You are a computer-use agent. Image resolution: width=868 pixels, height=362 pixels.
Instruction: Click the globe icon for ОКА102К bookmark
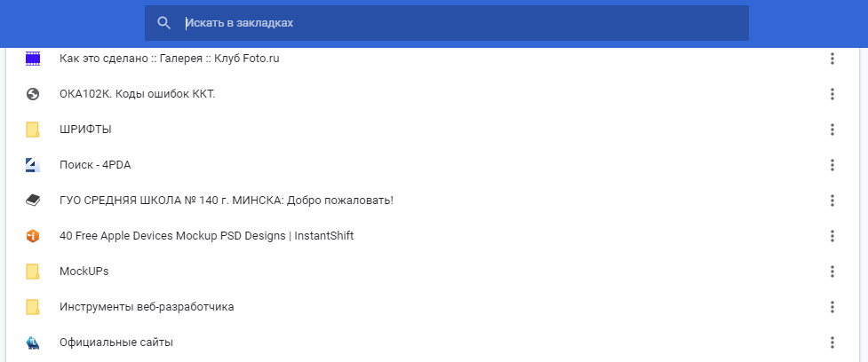click(x=33, y=94)
